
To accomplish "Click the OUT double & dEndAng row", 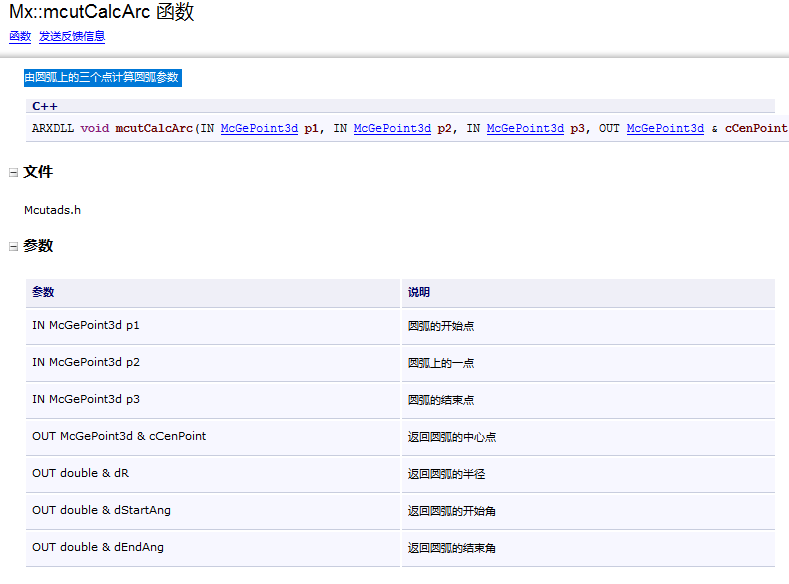I will [x=98, y=548].
